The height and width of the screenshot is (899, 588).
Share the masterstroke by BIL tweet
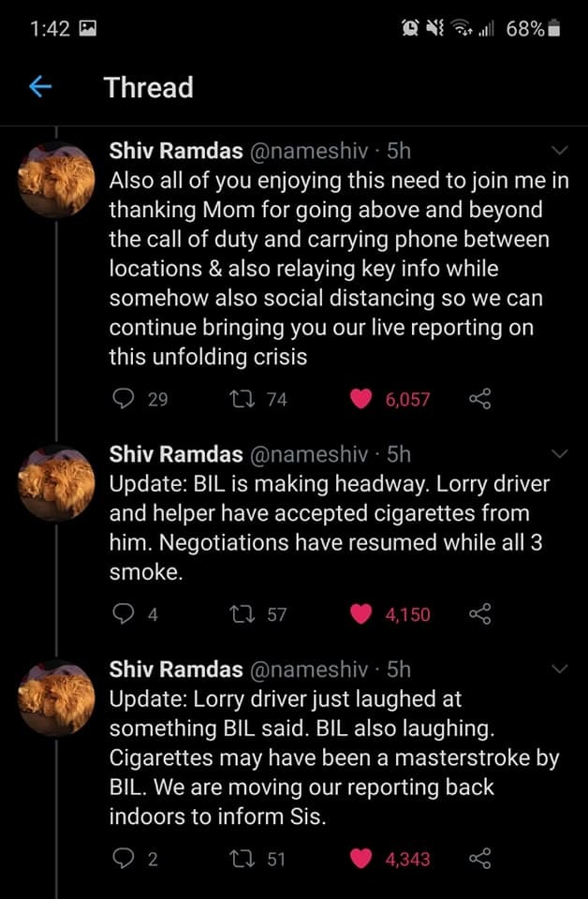478,859
